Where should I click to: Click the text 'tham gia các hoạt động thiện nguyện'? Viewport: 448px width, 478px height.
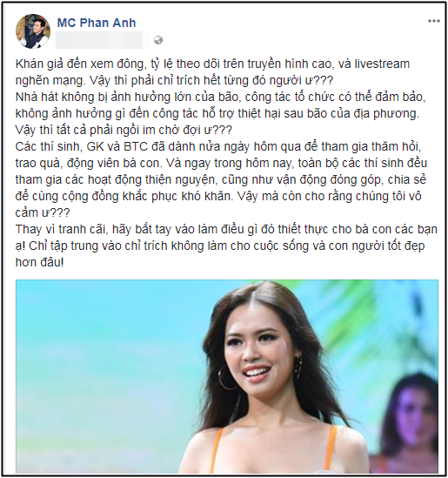pyautogui.click(x=115, y=179)
